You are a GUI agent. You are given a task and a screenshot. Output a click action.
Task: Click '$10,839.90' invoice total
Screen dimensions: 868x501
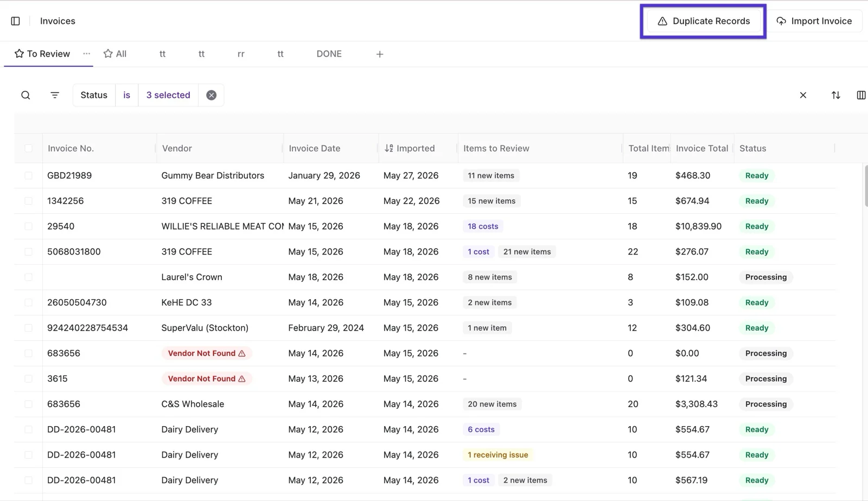698,226
